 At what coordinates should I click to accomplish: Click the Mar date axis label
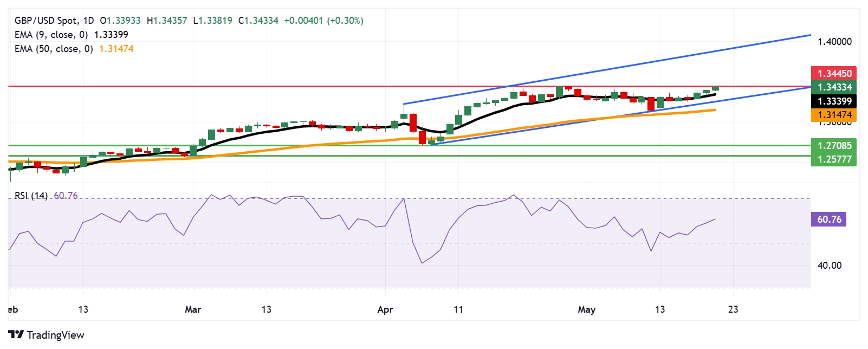193,309
